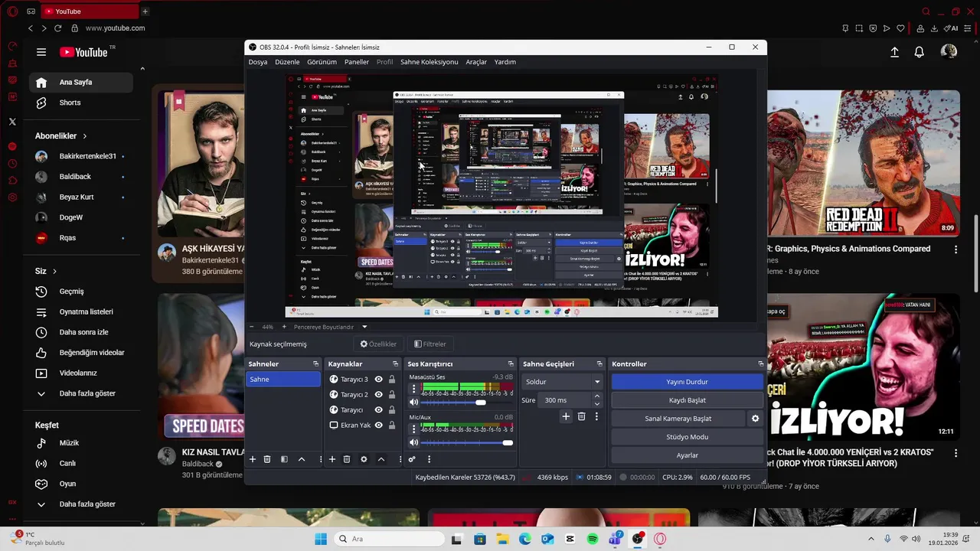The width and height of the screenshot is (980, 551).
Task: Enable Stüdyo Modu
Action: click(x=687, y=437)
